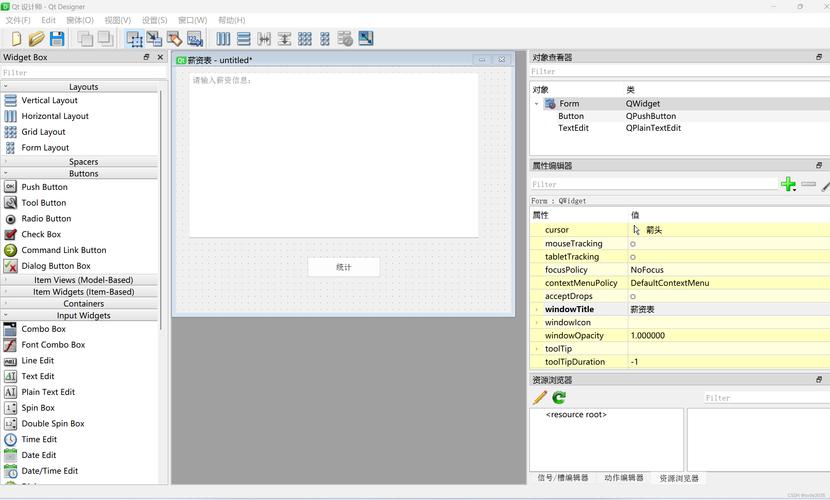
Task: Open a form with the folder icon
Action: pyautogui.click(x=36, y=39)
